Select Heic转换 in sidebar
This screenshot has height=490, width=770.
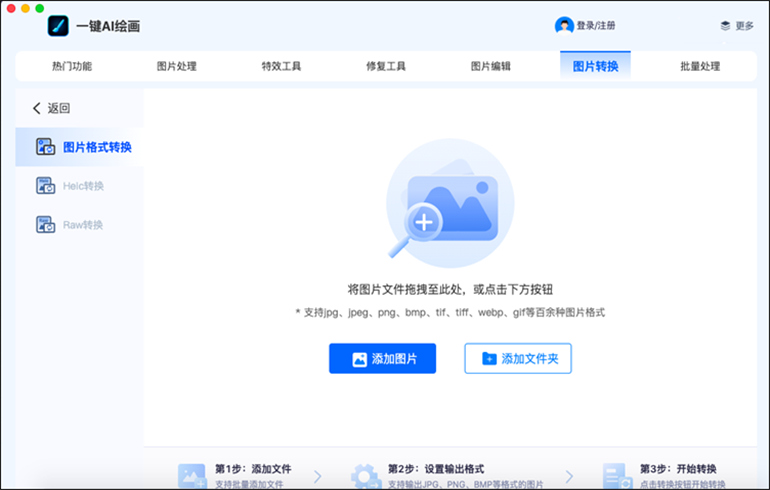pyautogui.click(x=80, y=186)
